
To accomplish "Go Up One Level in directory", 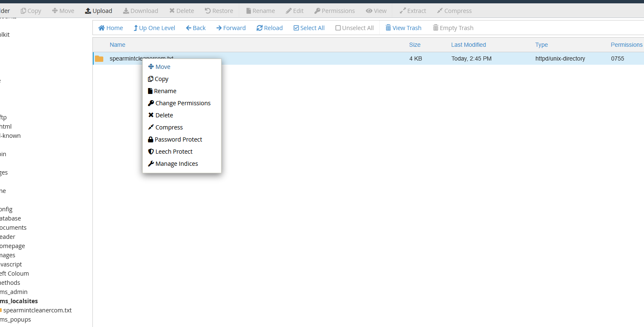I will pos(135,28).
